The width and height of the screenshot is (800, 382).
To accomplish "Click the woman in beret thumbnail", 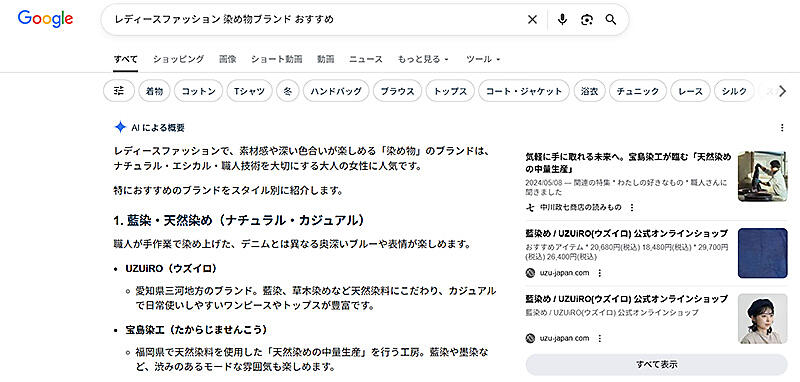I will coord(763,319).
